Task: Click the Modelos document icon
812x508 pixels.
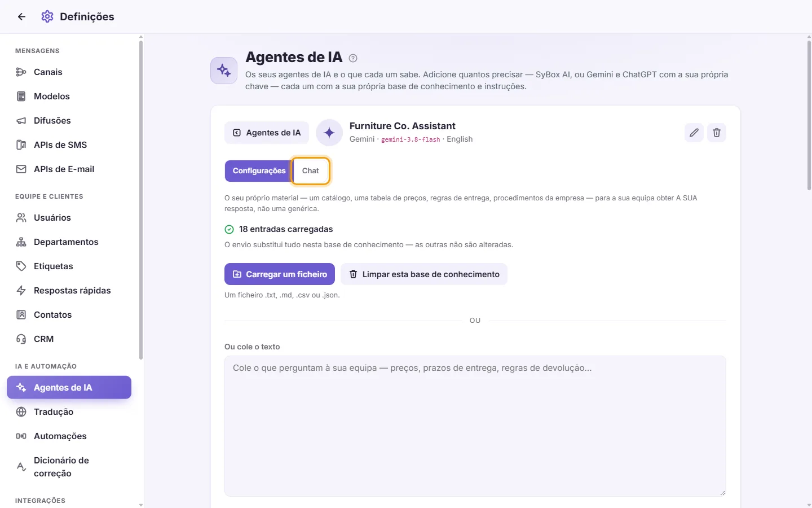Action: coord(21,97)
